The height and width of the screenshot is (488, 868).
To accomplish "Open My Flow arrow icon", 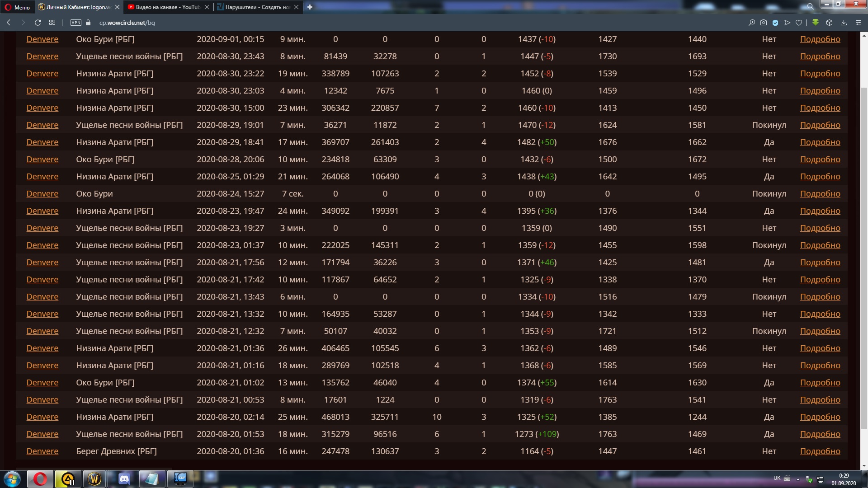I will coord(787,23).
